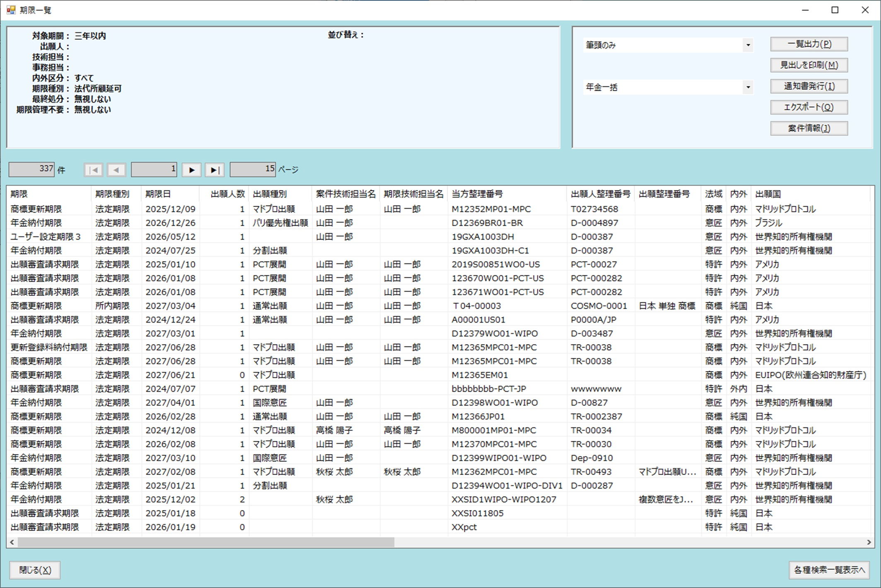Sort by the 案件技術担当名 column header
The width and height of the screenshot is (881, 588).
click(346, 194)
